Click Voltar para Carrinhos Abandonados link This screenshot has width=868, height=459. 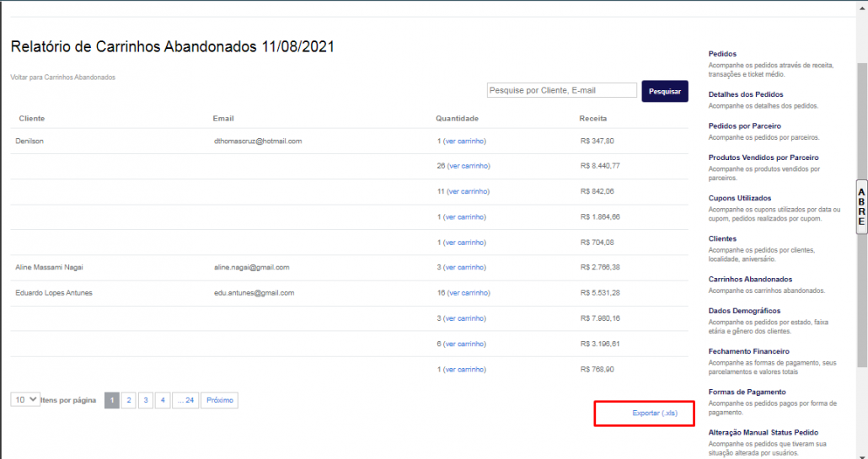62,77
